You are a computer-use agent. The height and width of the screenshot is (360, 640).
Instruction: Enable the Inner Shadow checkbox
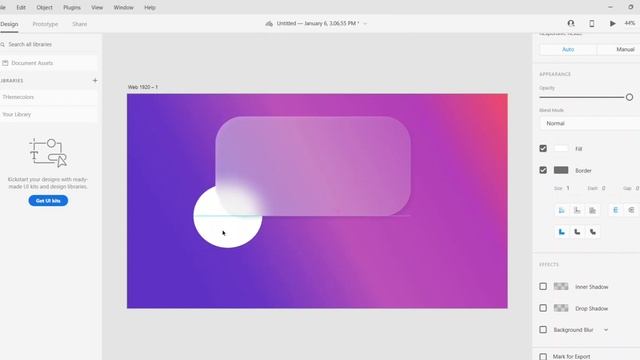[543, 287]
